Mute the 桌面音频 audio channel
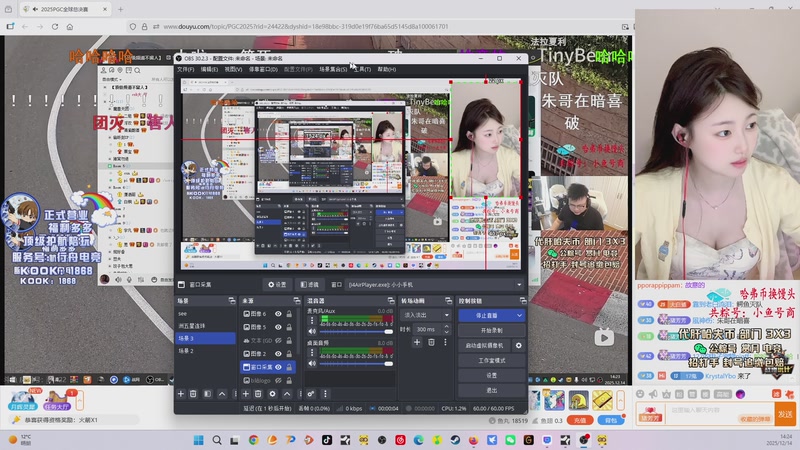 (312, 363)
